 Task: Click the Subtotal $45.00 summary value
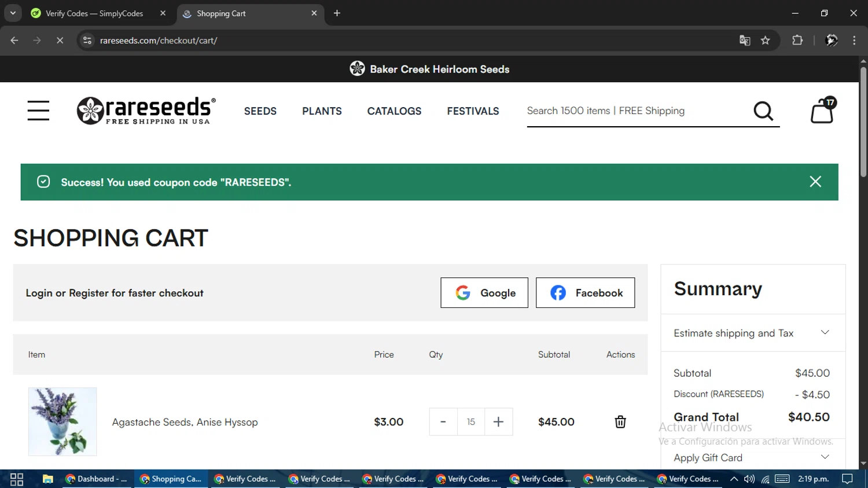pos(812,373)
